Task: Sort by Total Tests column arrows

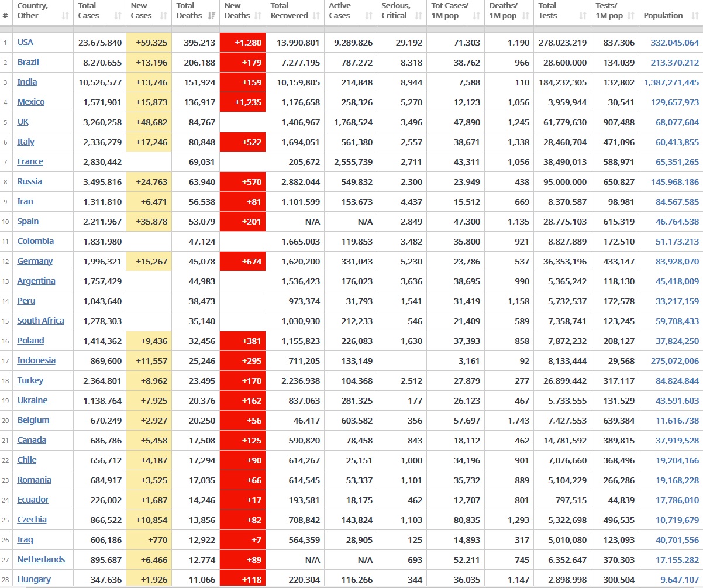Action: (583, 16)
